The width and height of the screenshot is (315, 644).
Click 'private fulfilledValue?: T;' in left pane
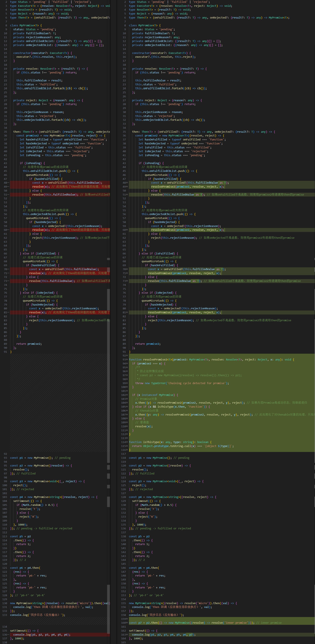[x=35, y=33]
